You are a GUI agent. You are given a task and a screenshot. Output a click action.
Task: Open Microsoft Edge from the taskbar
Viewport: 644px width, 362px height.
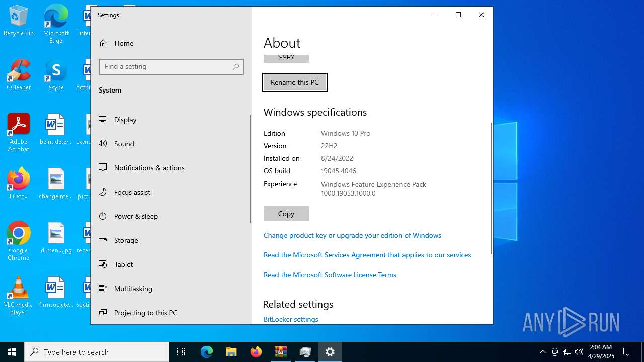(x=207, y=352)
